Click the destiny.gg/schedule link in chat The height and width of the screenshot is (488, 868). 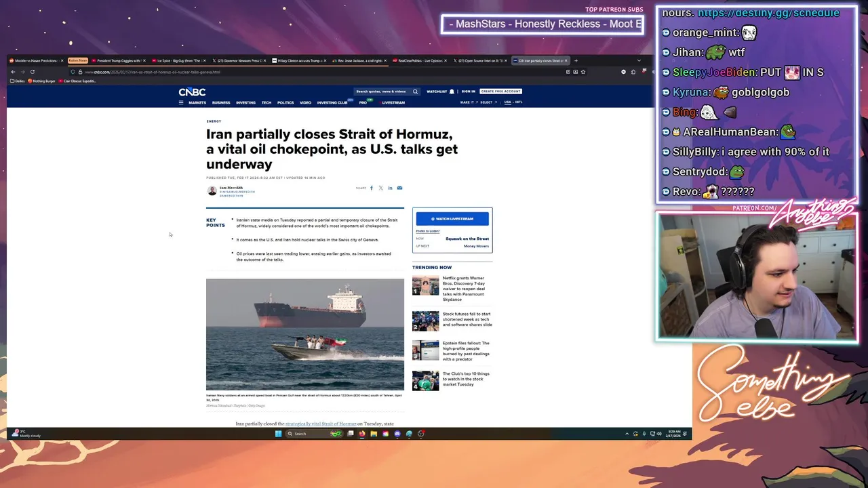[x=768, y=13]
